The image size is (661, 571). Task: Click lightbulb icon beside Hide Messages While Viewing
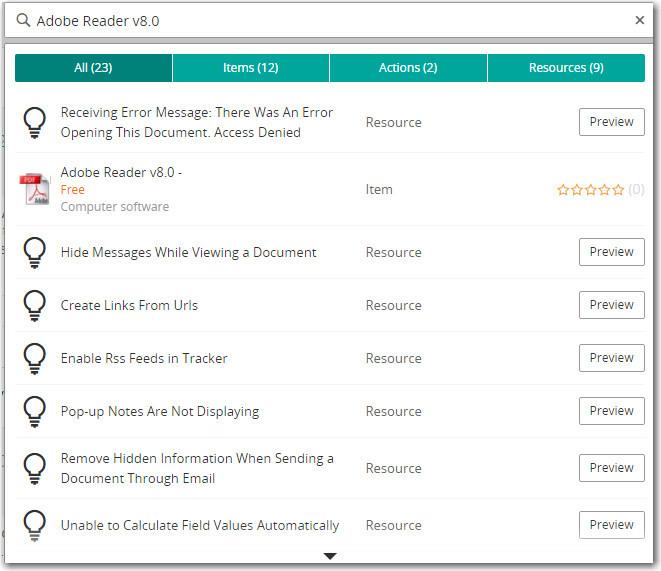point(34,253)
